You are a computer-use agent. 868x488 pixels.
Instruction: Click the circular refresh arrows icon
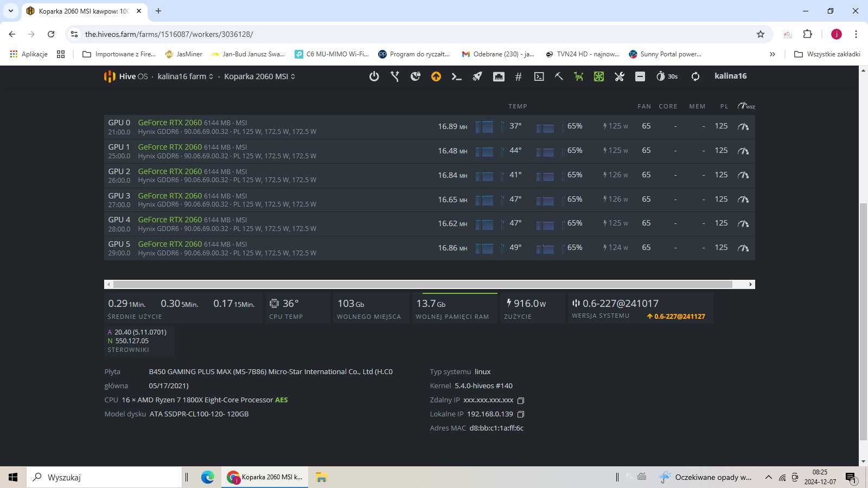pyautogui.click(x=695, y=76)
